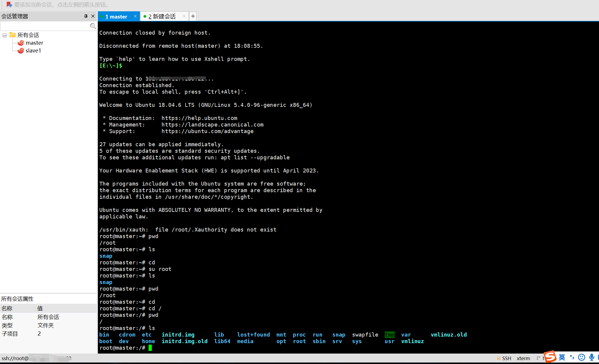Click the 值 column header in properties
This screenshot has width=599, height=364.
(66, 308)
